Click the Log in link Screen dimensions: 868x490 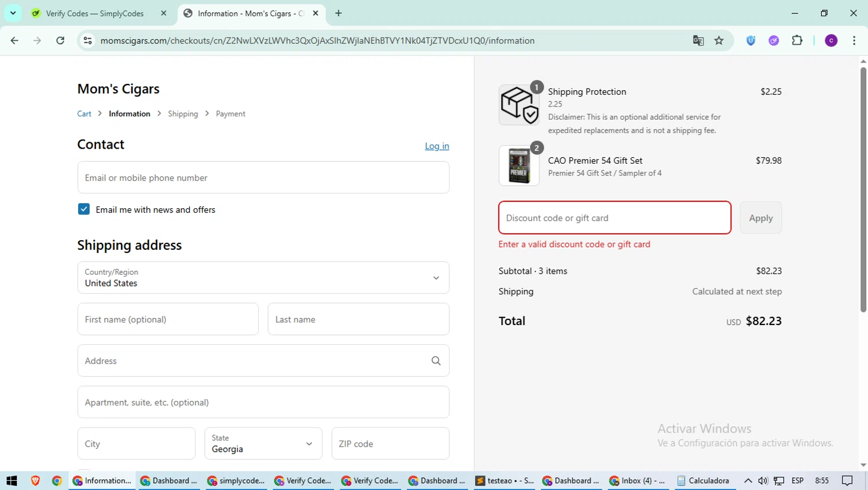click(x=437, y=146)
